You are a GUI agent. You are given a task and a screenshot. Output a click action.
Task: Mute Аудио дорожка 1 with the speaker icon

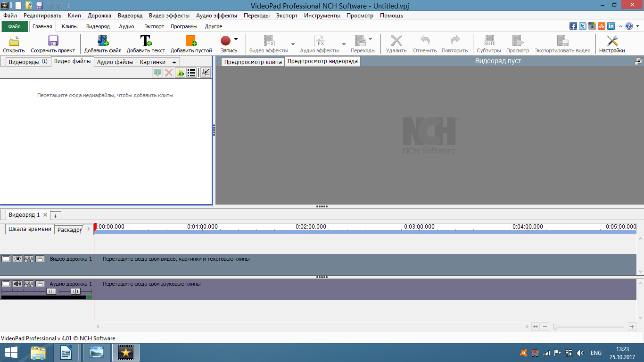point(17,284)
